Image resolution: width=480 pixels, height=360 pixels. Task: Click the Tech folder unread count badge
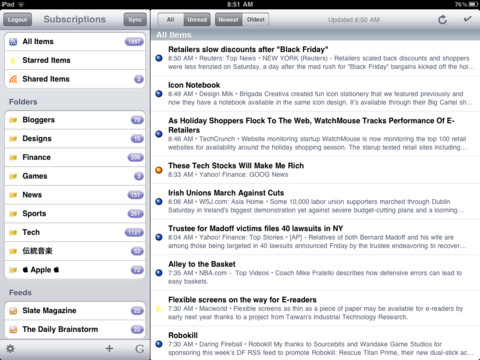pos(134,232)
